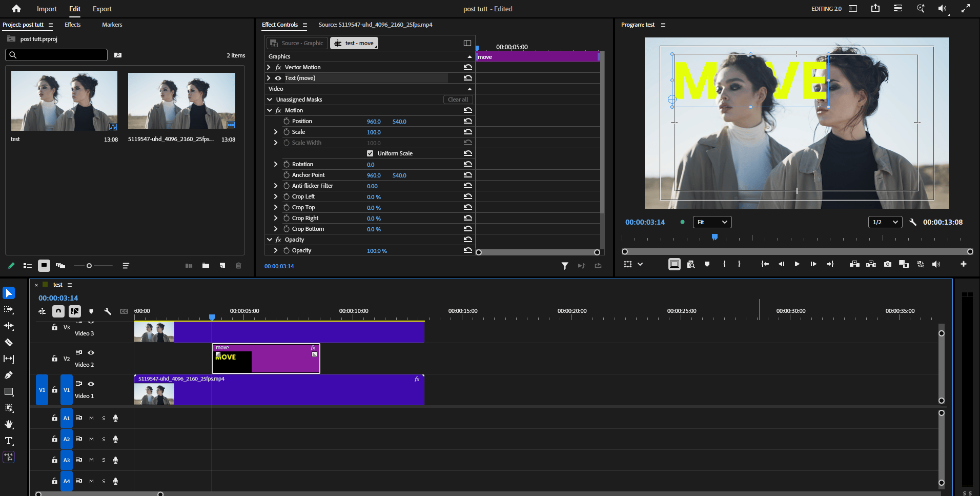Select Source - Graphic tab button
The width and height of the screenshot is (980, 496).
297,43
